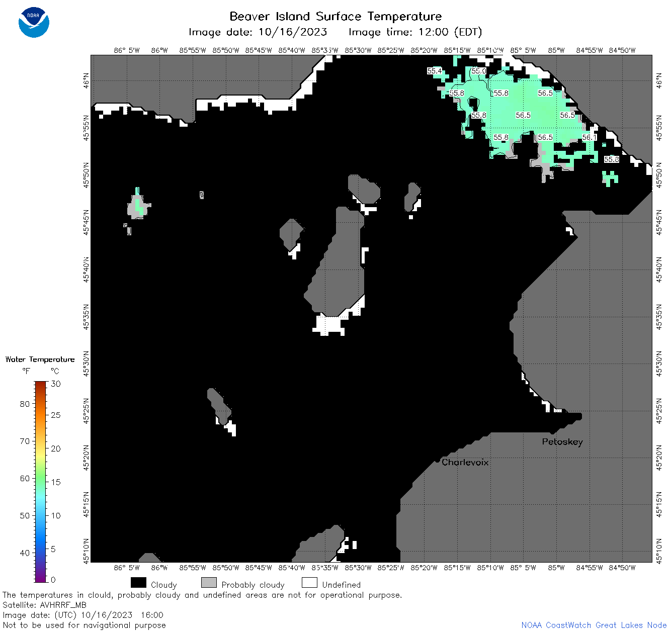672x633 pixels.
Task: Click the Water Temperature legend heading
Action: tap(40, 359)
